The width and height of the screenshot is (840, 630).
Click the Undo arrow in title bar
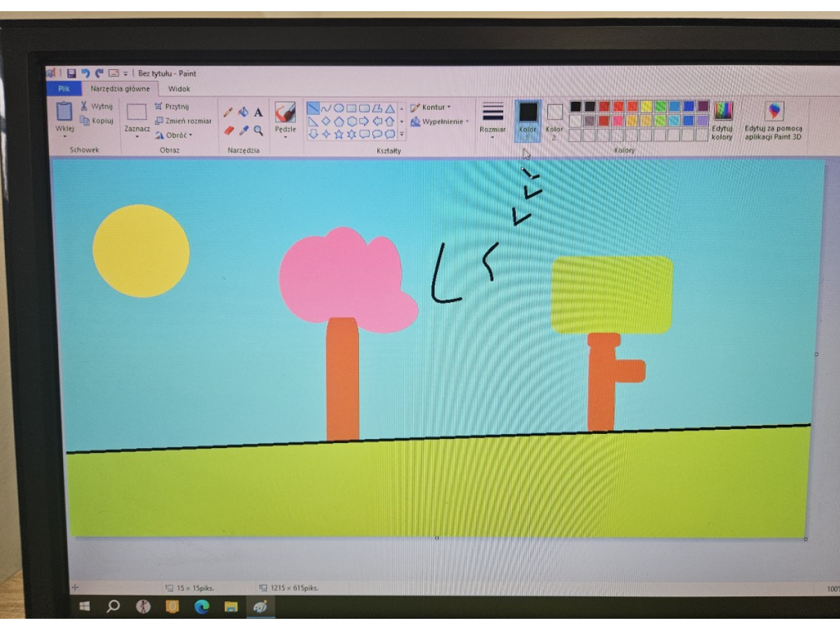tap(85, 73)
